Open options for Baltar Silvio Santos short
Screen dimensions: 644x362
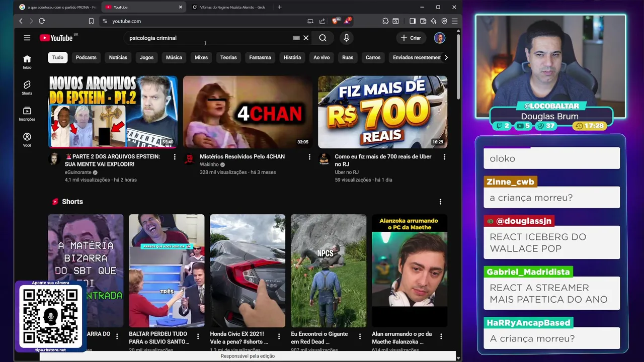point(198,336)
